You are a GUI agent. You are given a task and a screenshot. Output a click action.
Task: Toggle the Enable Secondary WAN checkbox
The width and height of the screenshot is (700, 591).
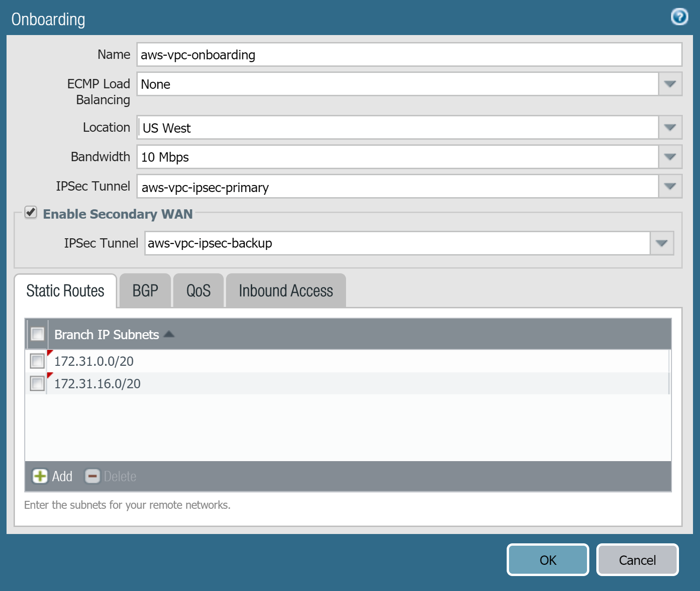pos(31,213)
